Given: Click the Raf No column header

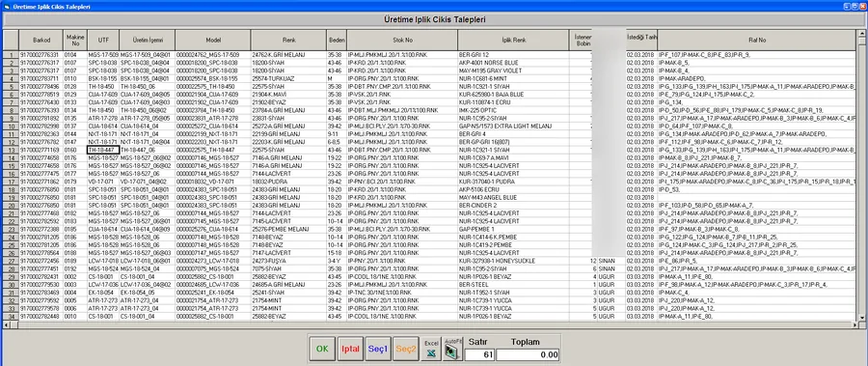Looking at the screenshot, I should [757, 40].
